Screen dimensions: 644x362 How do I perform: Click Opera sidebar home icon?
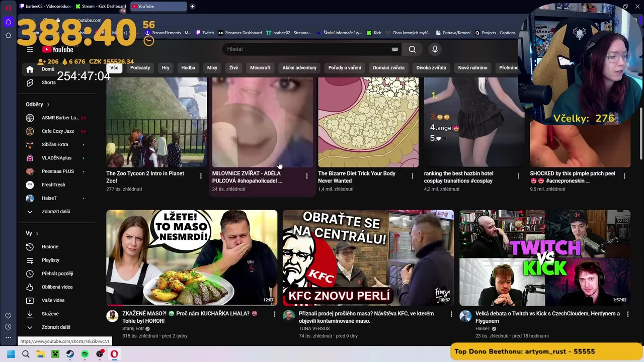coord(8,22)
